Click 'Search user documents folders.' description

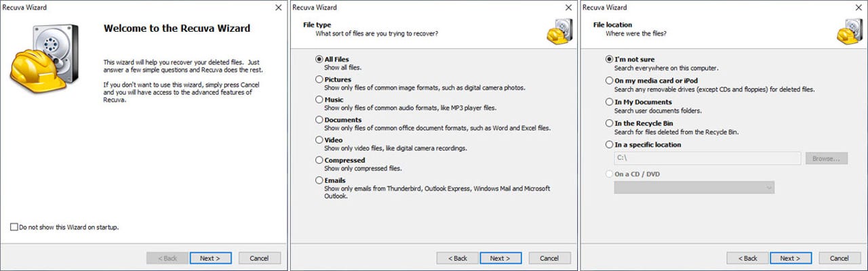point(658,110)
